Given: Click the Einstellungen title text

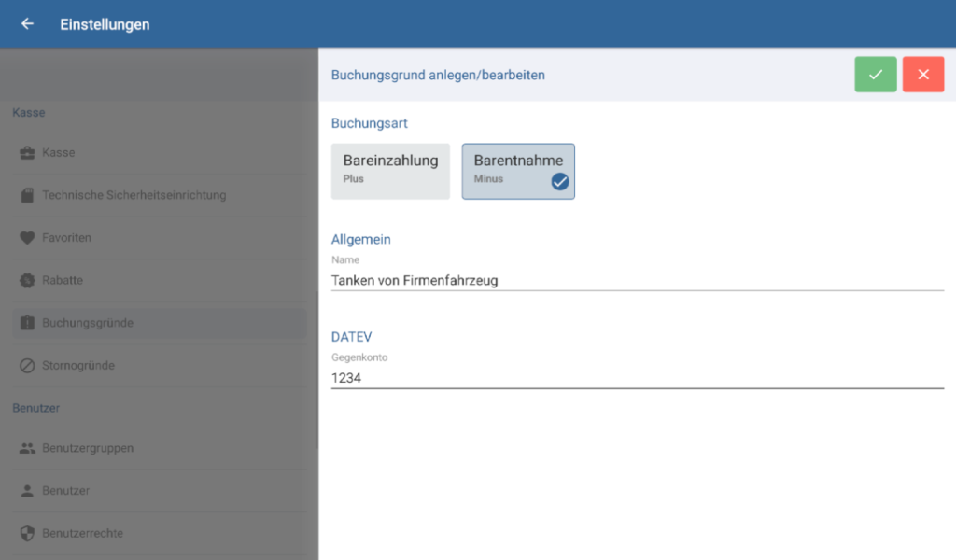Looking at the screenshot, I should [104, 24].
